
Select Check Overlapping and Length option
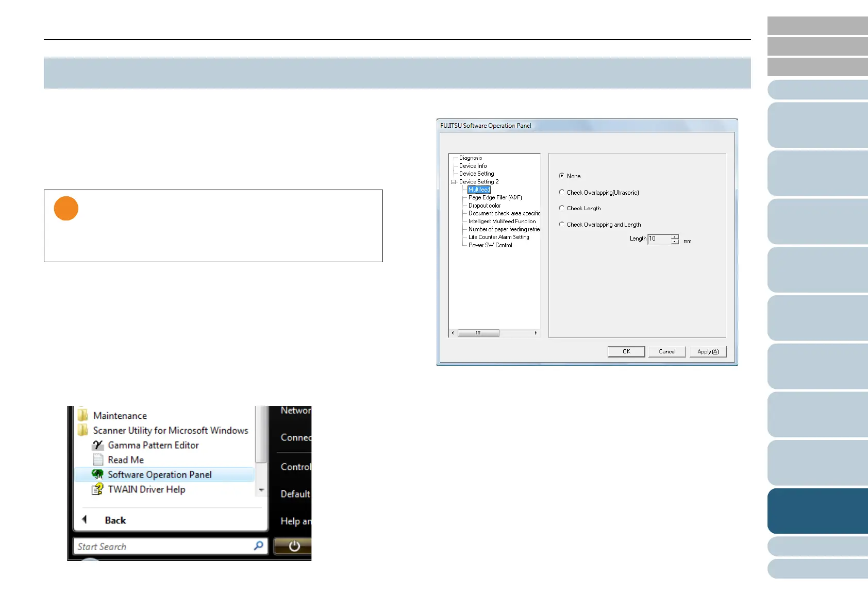561,225
